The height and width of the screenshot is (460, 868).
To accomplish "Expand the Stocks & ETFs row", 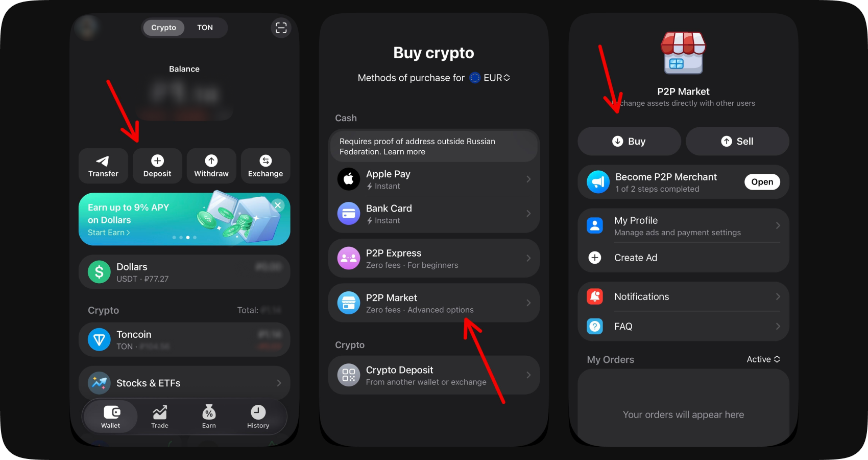I will (184, 383).
